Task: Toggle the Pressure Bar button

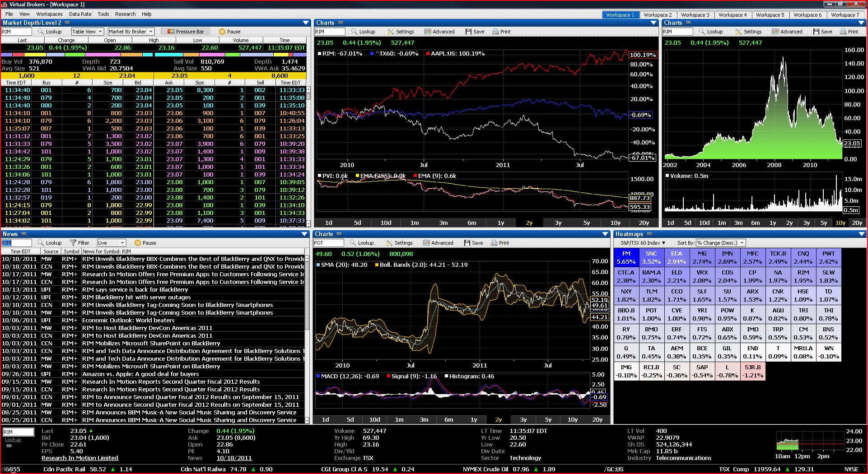Action: coord(186,32)
